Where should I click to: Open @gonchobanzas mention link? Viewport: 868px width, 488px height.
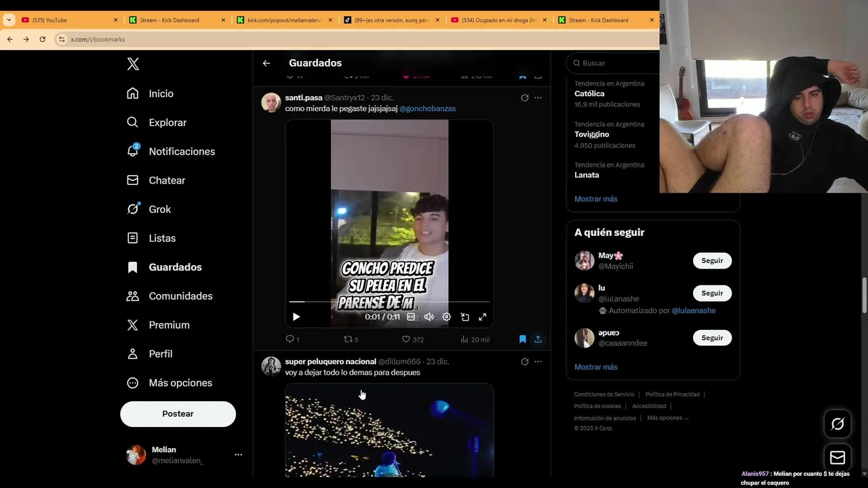coord(427,108)
